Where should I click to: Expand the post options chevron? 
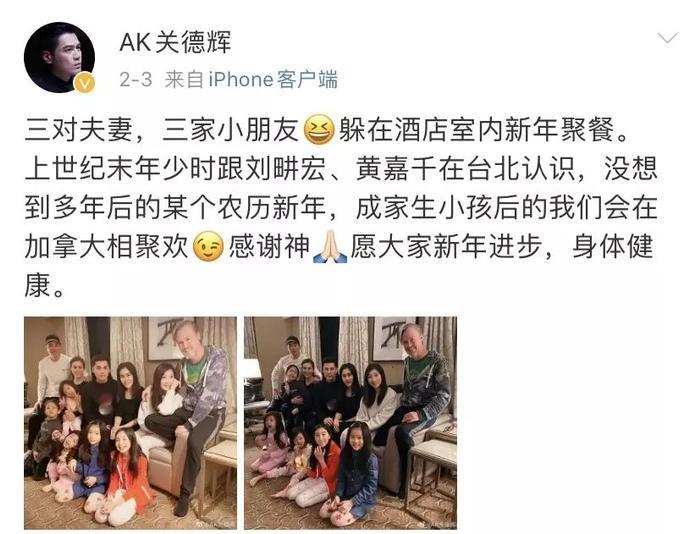pyautogui.click(x=668, y=39)
